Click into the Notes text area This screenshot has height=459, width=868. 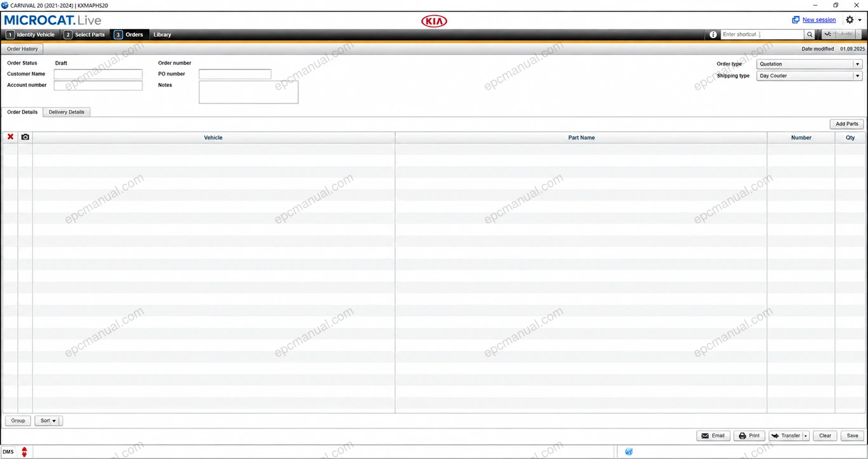[x=248, y=92]
